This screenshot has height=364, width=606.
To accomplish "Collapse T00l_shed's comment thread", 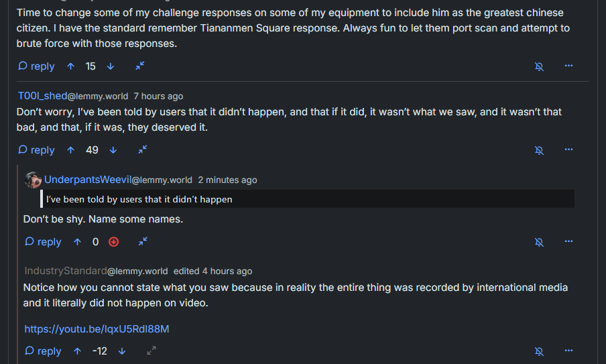I will [x=142, y=150].
